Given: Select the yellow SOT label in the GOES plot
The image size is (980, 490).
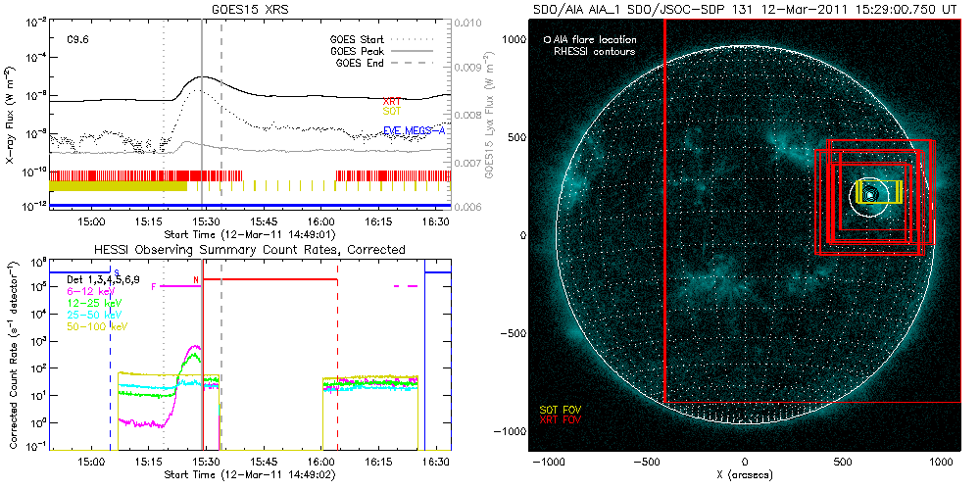Looking at the screenshot, I should point(394,113).
